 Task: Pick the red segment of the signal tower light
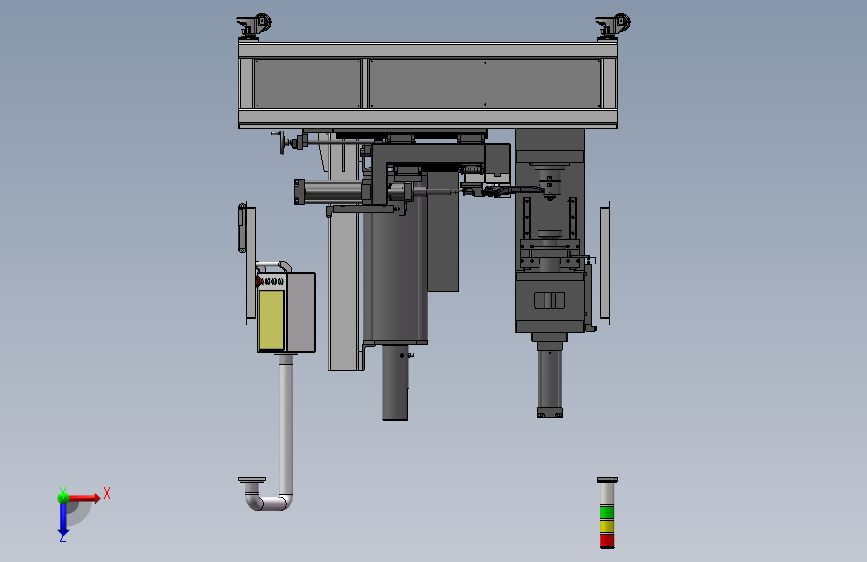[x=607, y=540]
